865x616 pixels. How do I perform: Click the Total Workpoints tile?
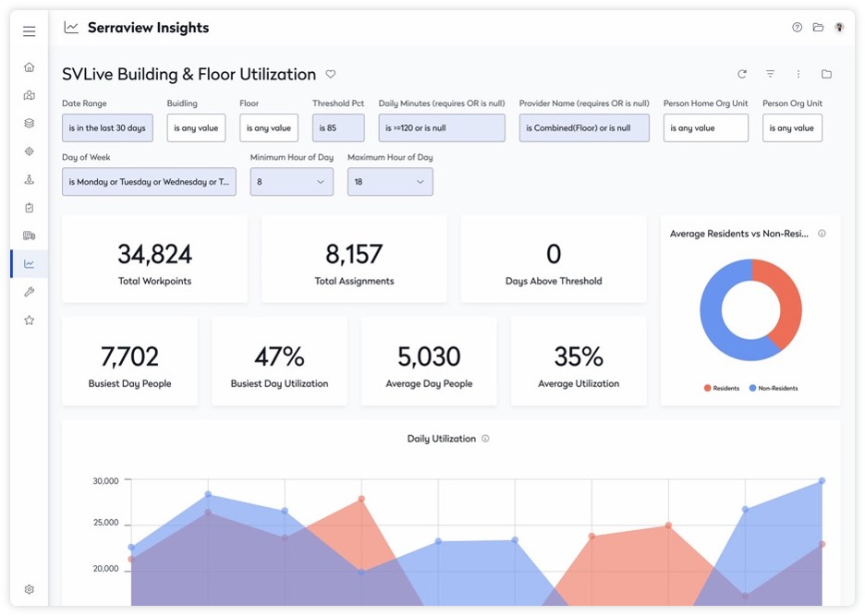coord(154,259)
